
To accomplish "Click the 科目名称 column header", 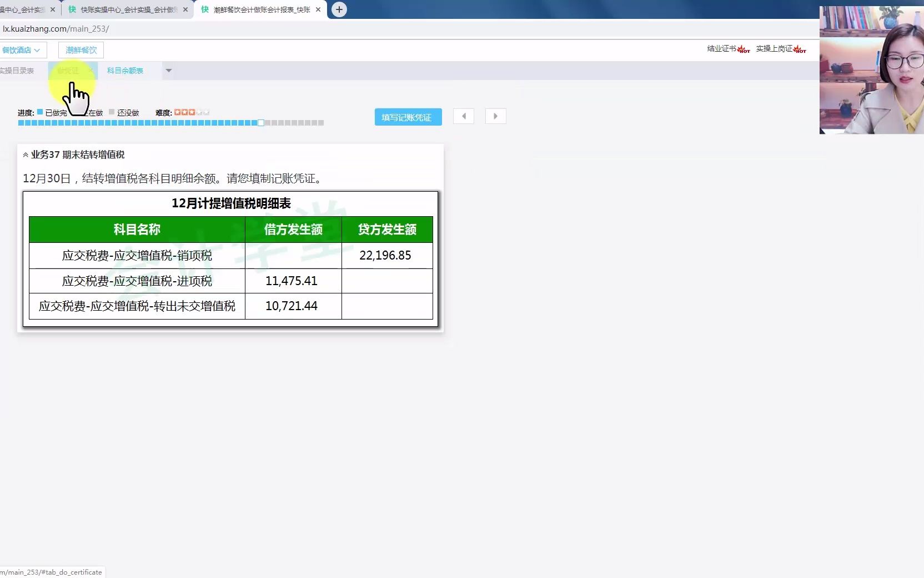I will pos(137,230).
